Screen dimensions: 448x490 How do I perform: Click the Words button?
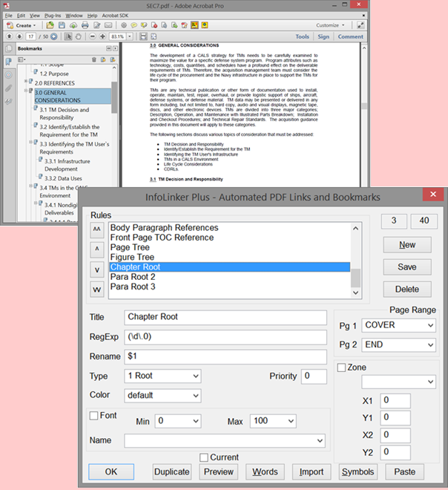pos(265,471)
